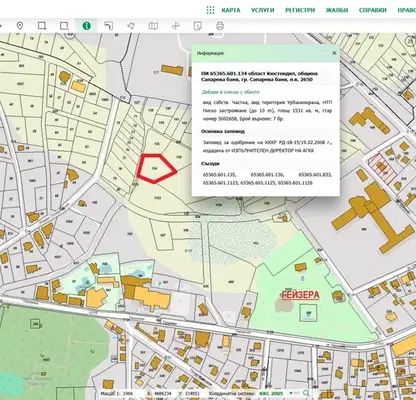Viewport: 416px width, 400px height.
Task: Close the Информация popup
Action: [334, 53]
